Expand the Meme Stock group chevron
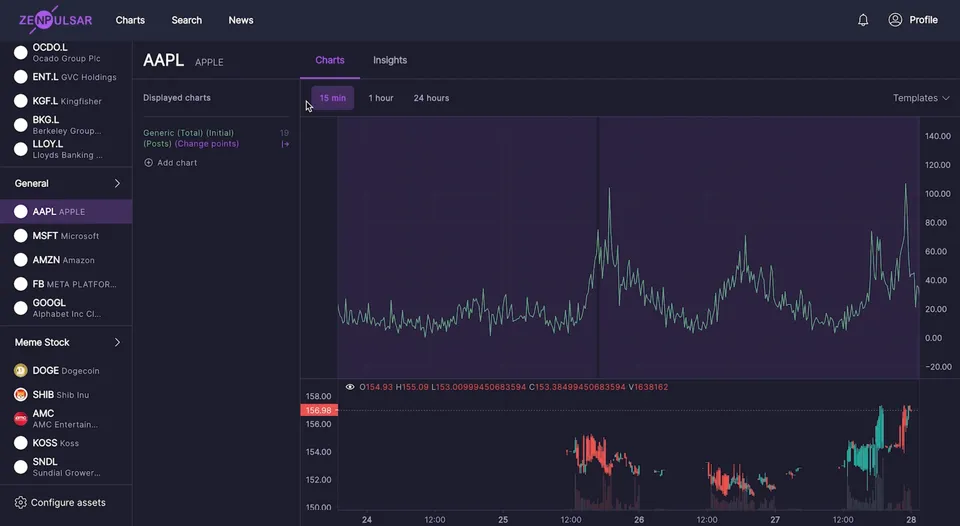This screenshot has width=960, height=526. 117,342
